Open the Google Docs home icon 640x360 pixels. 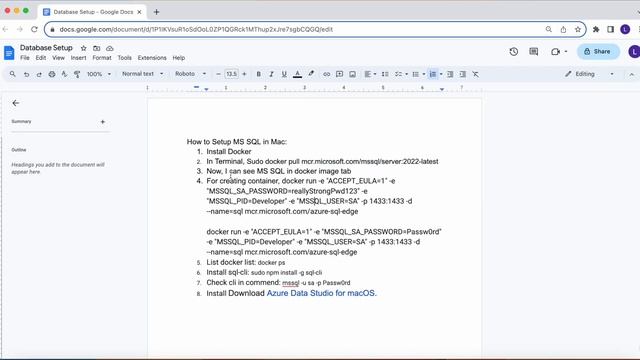[9, 53]
